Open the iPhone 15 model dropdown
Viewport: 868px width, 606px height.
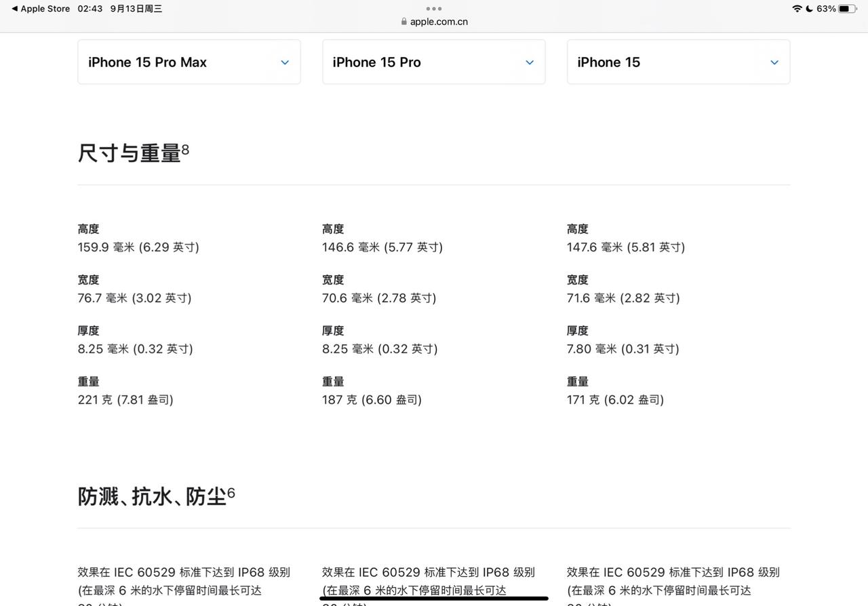click(678, 62)
